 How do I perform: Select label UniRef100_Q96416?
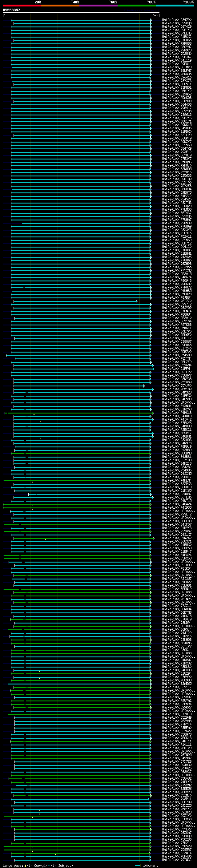(177, 78)
